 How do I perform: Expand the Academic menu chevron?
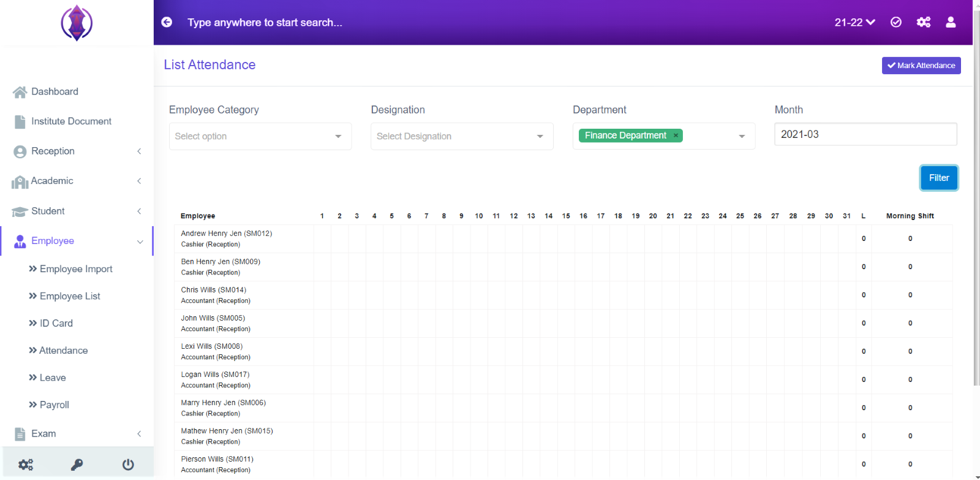tap(139, 181)
